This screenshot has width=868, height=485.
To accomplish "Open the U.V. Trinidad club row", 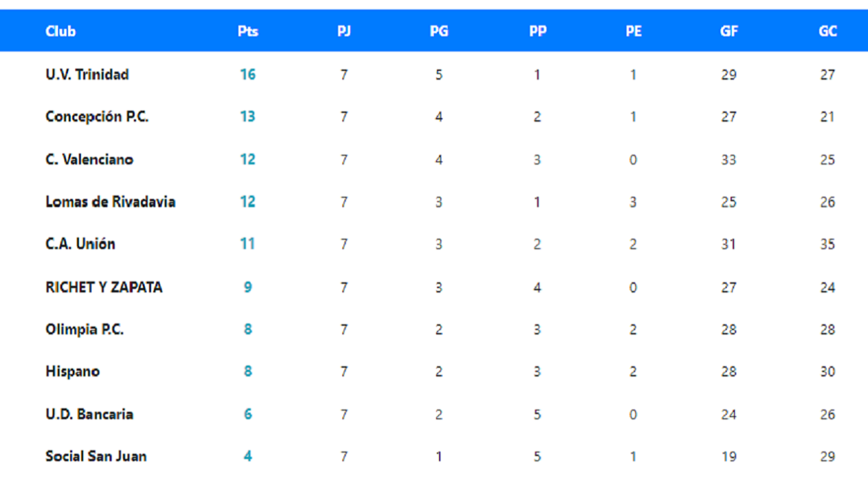I will pos(87,75).
